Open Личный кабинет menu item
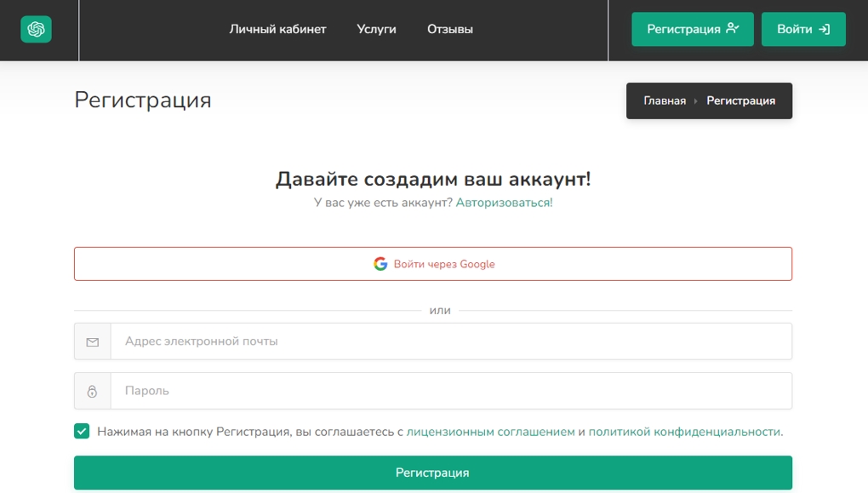The height and width of the screenshot is (493, 868). click(278, 29)
